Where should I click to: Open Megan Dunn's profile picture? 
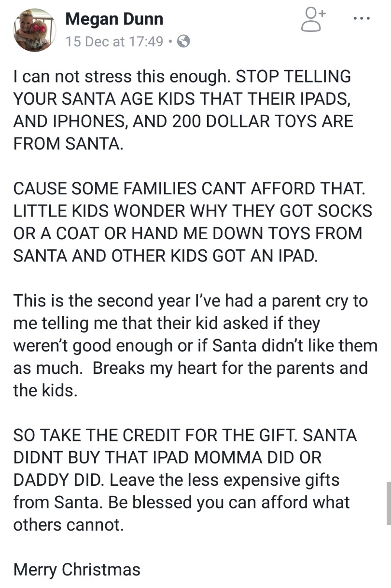click(35, 30)
